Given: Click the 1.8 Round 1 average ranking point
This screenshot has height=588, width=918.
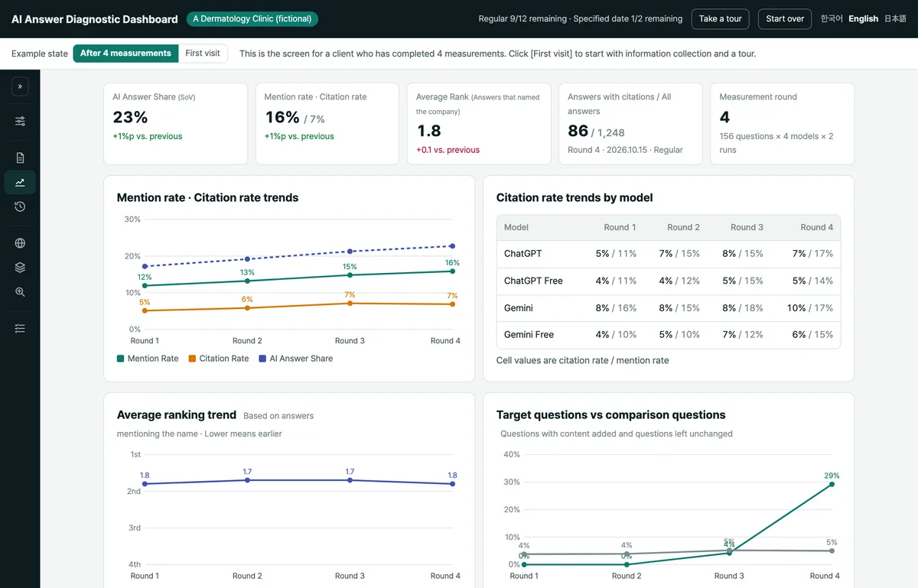Looking at the screenshot, I should 145,484.
